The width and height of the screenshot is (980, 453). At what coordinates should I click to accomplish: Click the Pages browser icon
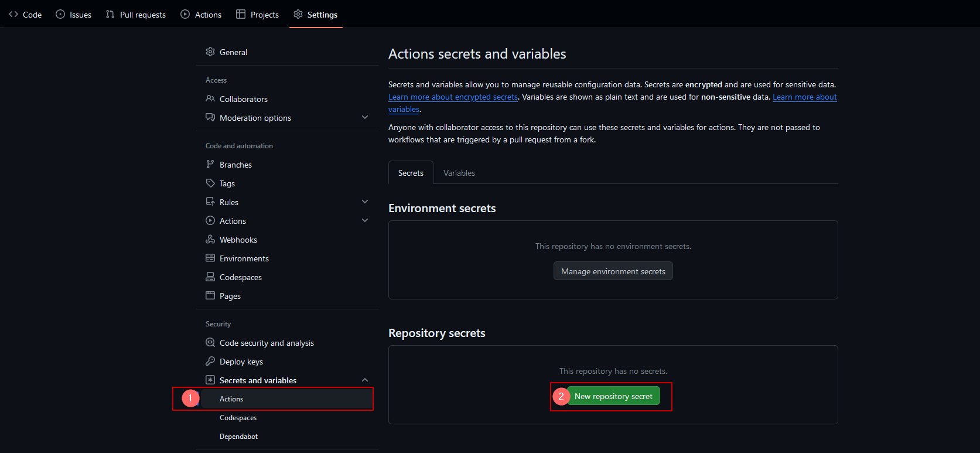click(x=210, y=296)
